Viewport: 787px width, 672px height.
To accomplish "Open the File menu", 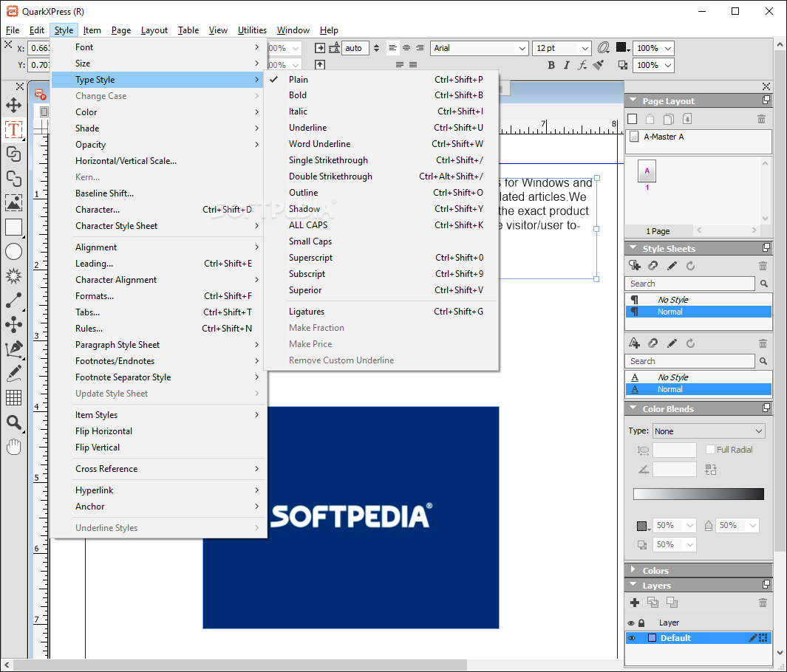I will pos(12,30).
